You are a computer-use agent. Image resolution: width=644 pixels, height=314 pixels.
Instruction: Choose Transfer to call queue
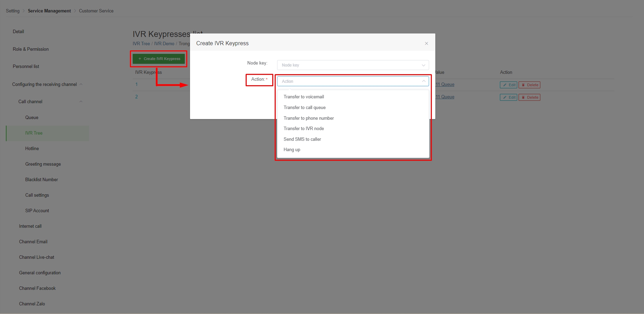click(304, 108)
